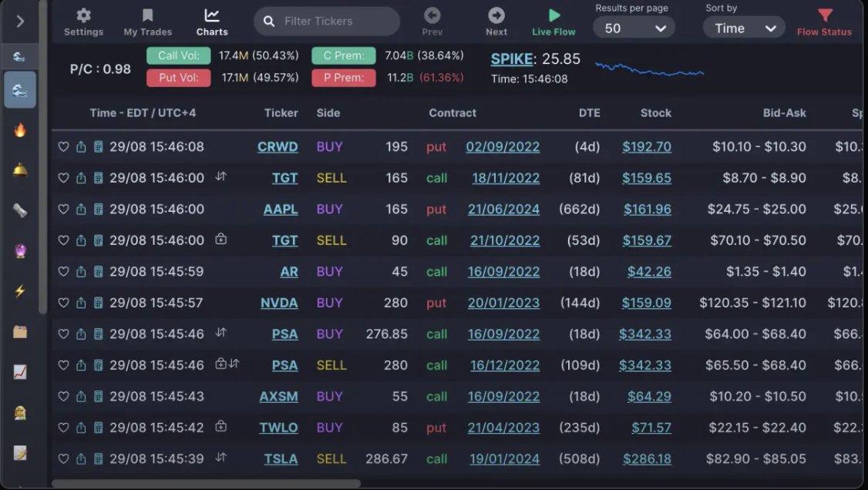Open the Settings gear
The image size is (868, 490).
pyautogui.click(x=83, y=22)
